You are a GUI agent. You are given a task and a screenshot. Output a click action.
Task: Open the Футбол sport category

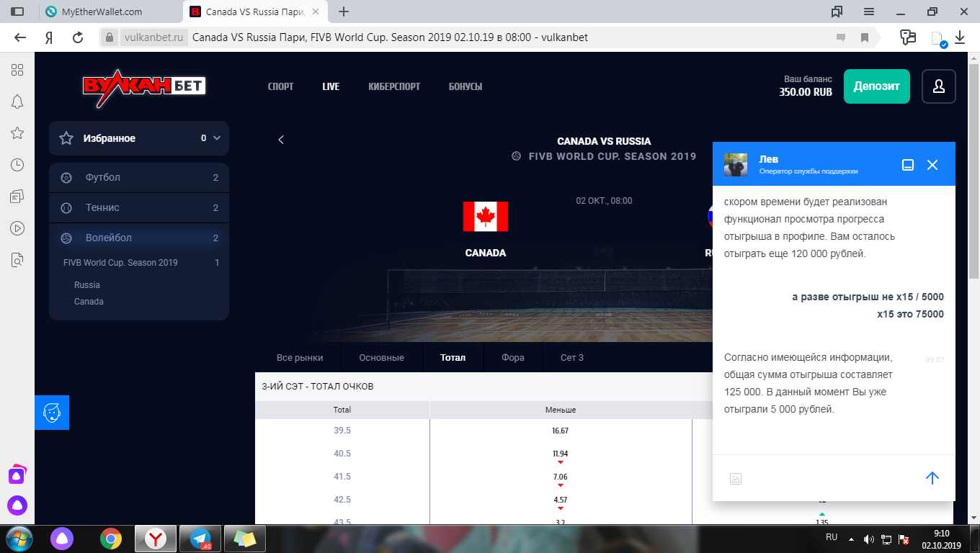139,177
